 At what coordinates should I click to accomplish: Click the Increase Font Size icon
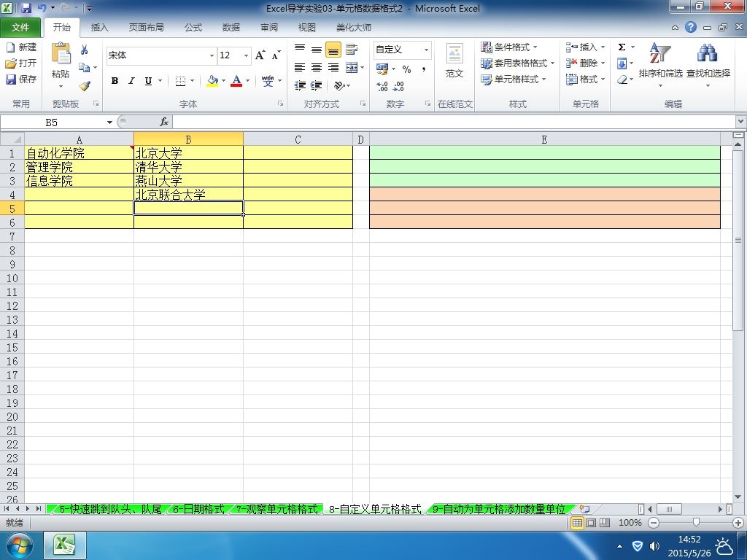260,55
